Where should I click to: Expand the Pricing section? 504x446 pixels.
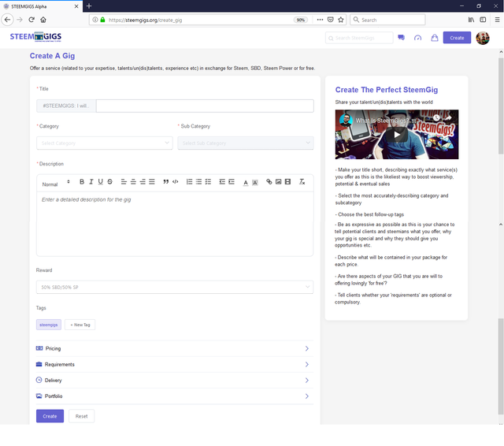click(x=175, y=348)
